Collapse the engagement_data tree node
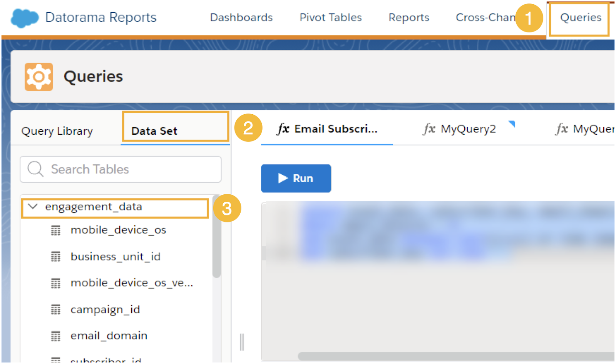 click(33, 207)
